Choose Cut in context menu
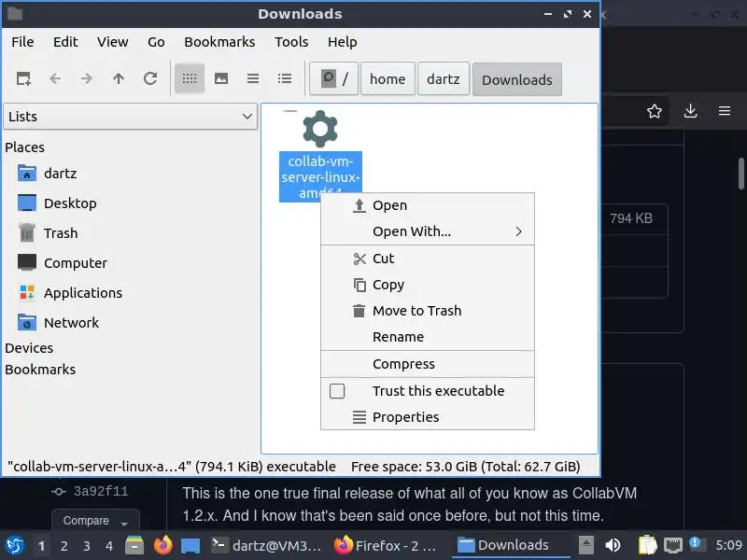Screen dimensions: 747x560 coord(428,259)
